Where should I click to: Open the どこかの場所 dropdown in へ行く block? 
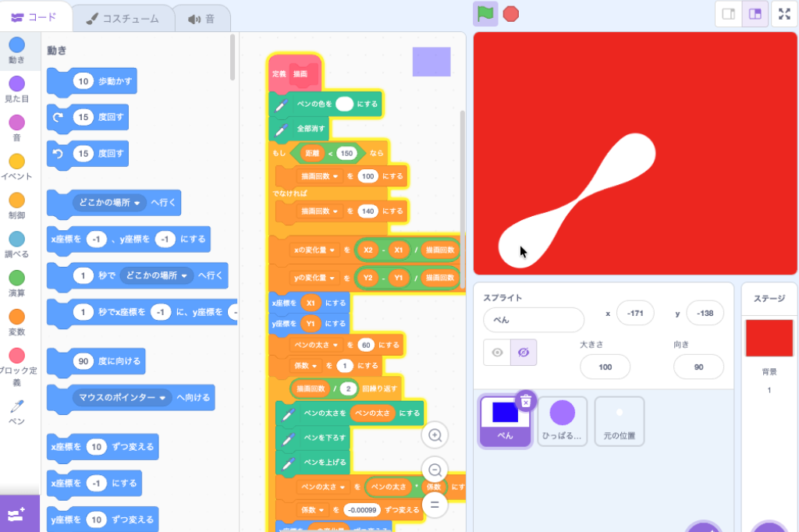tap(137, 203)
